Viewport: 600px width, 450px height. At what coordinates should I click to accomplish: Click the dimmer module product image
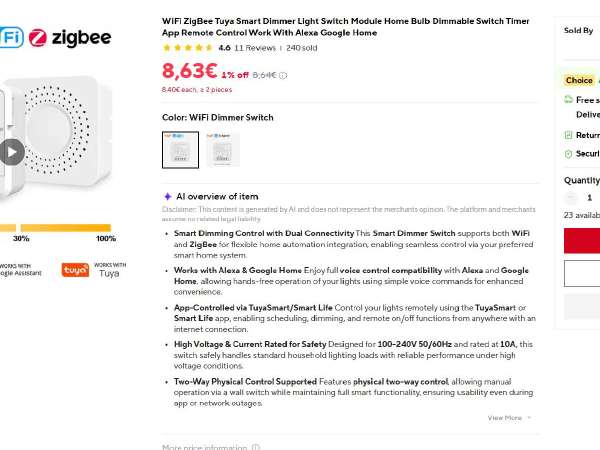point(57,130)
